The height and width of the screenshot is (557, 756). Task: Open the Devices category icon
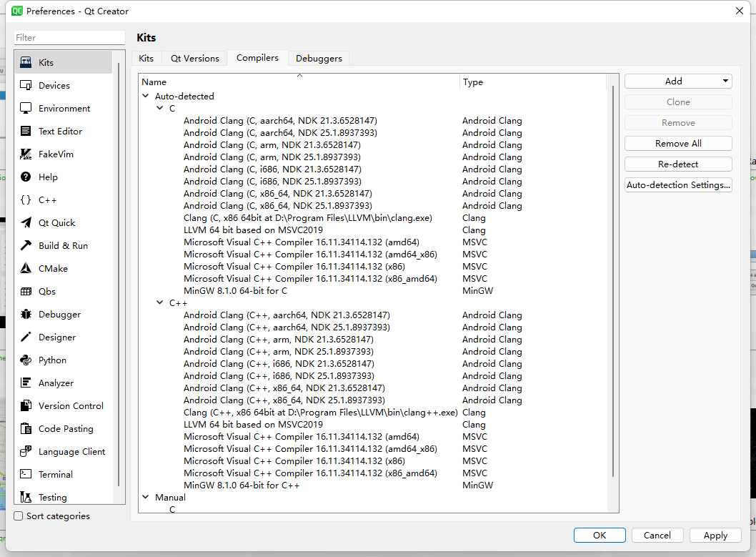[x=26, y=85]
